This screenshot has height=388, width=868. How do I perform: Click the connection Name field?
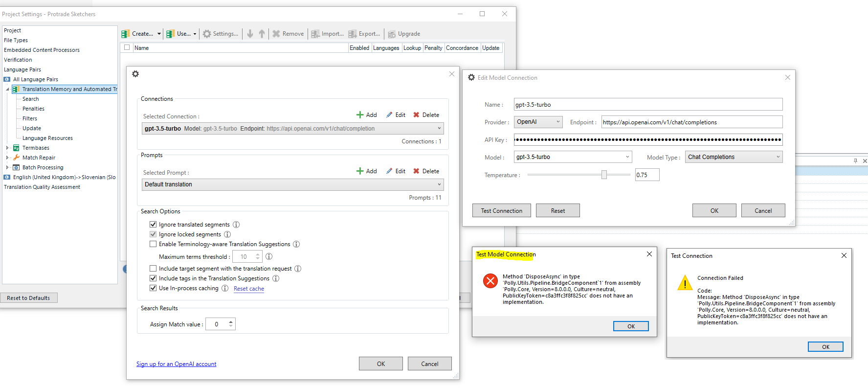pos(648,104)
